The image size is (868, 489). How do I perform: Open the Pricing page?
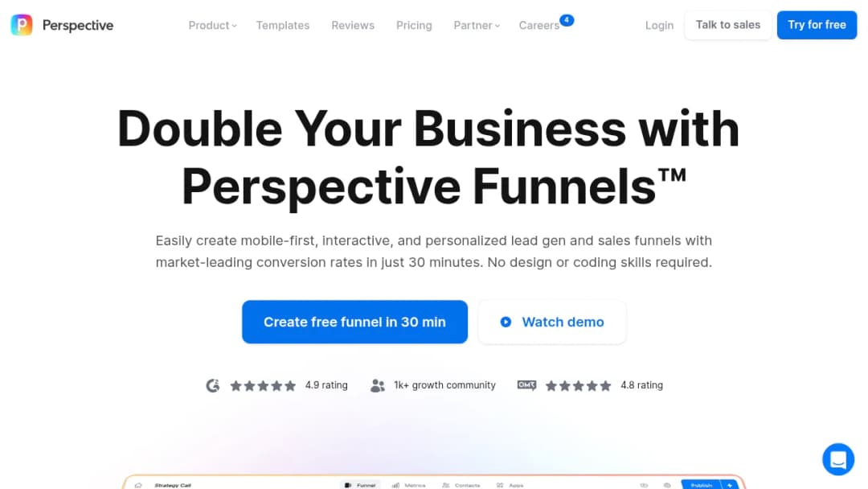[x=414, y=26]
